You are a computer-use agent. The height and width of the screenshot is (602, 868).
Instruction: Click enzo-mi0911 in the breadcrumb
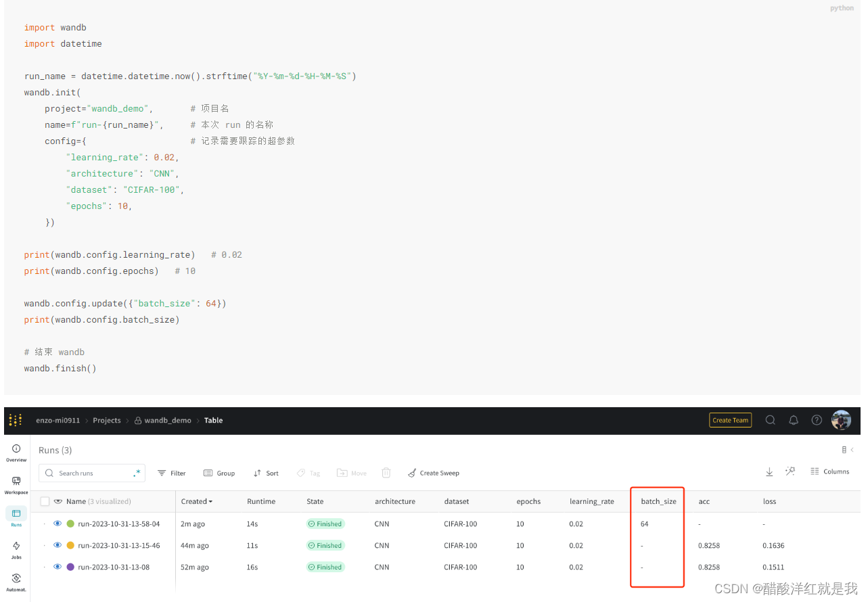pos(58,420)
